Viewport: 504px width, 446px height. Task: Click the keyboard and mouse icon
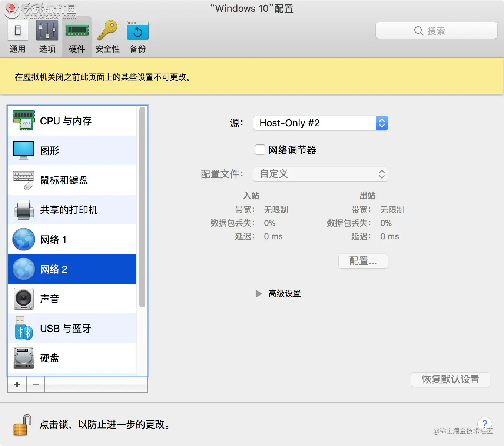(x=24, y=180)
